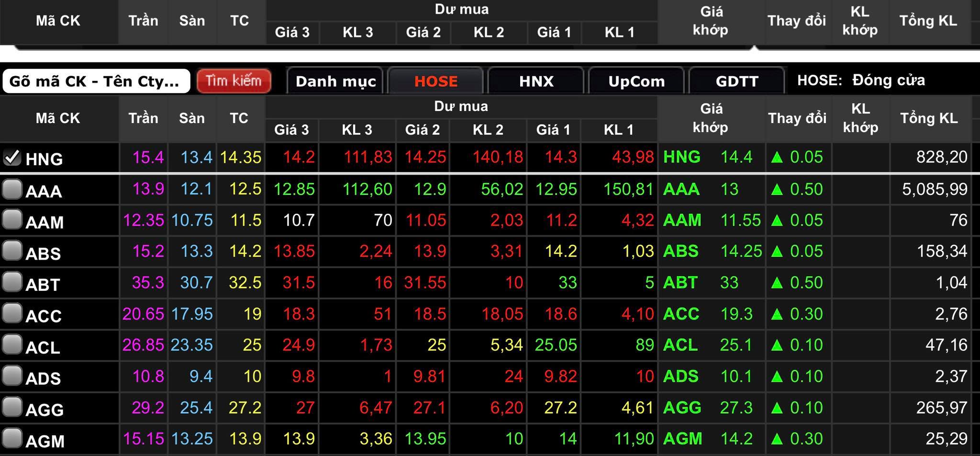Click AGM ceiling price 15.15
980x456 pixels.
[x=144, y=438]
